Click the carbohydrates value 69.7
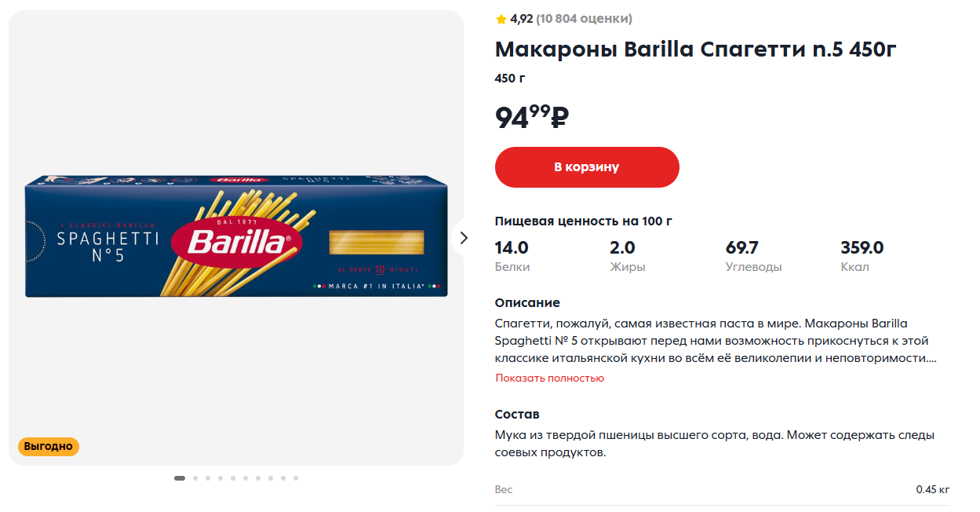 (741, 248)
